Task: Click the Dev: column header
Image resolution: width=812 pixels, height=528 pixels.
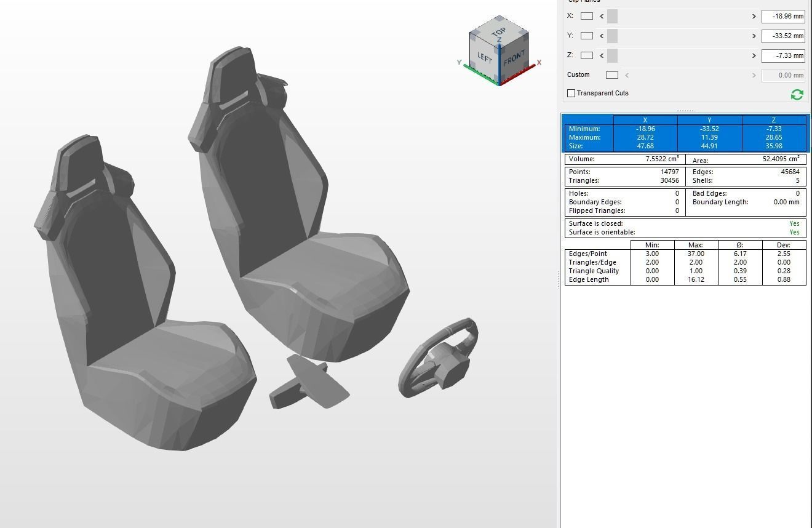Action: coord(784,245)
